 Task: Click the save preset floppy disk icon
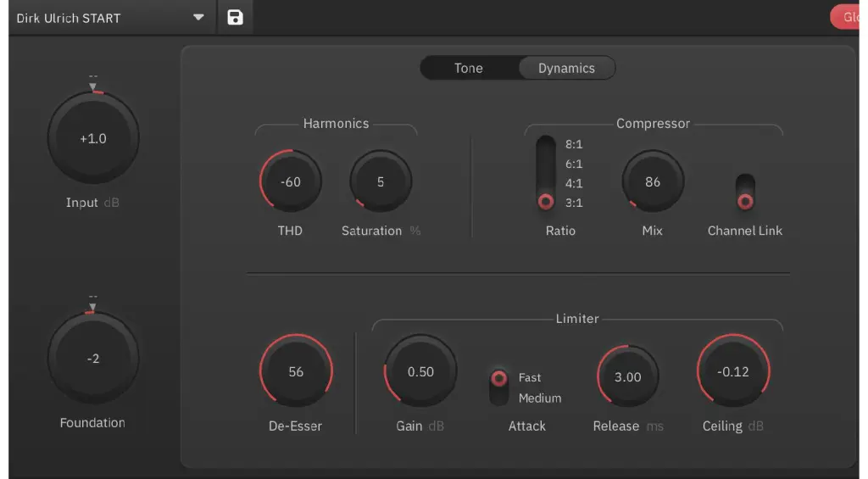point(236,17)
